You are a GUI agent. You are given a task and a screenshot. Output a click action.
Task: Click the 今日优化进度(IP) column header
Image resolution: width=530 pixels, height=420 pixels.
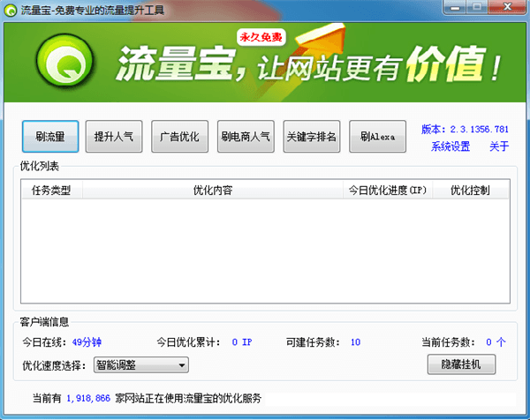[387, 190]
